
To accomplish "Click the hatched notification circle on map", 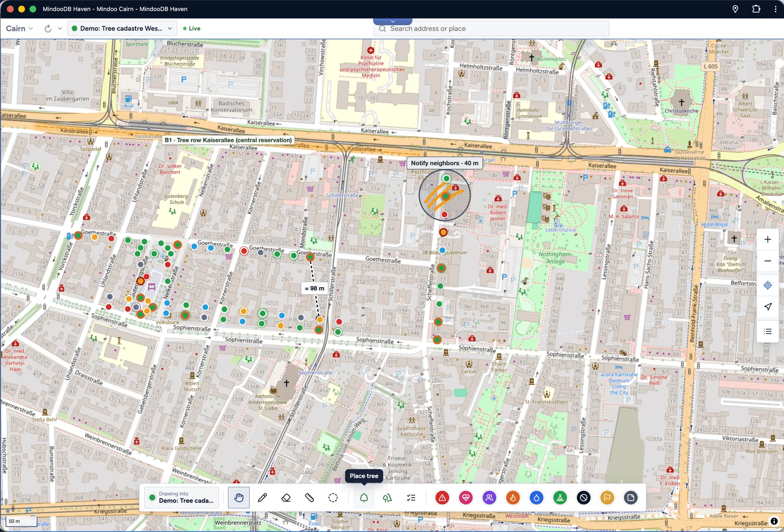I will [x=445, y=195].
